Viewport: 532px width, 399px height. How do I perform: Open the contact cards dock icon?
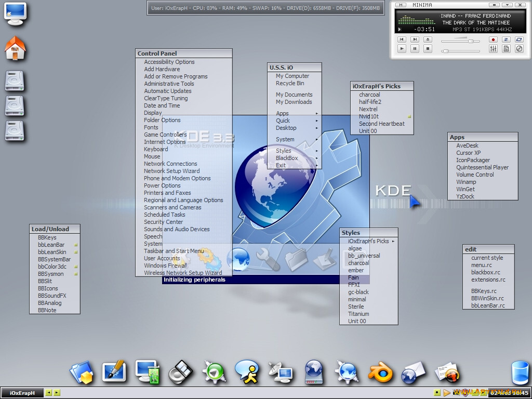pos(447,372)
